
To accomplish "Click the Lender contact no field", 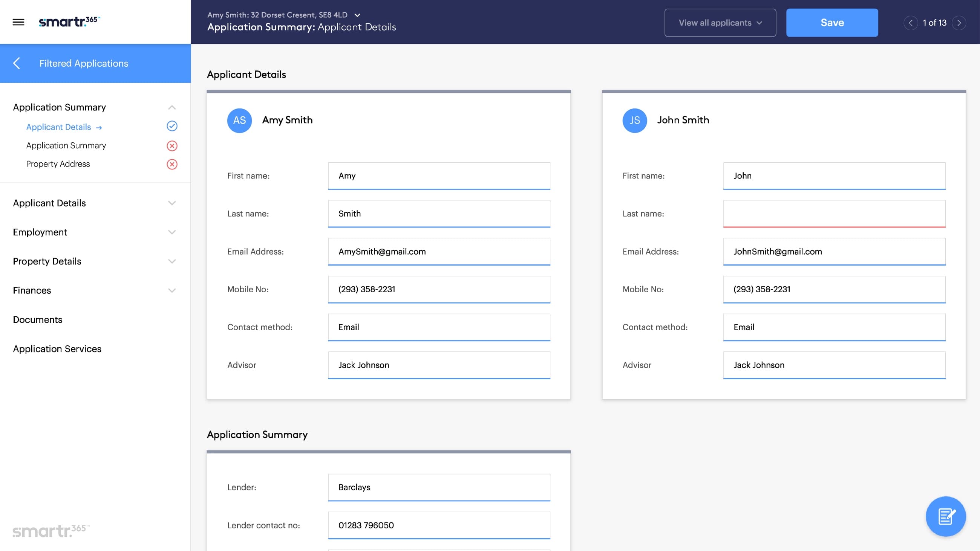I will (x=439, y=525).
